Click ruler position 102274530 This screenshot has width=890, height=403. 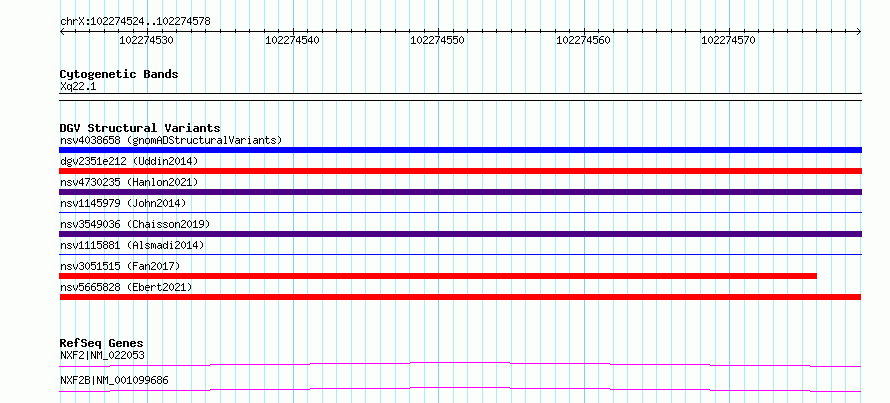146,40
